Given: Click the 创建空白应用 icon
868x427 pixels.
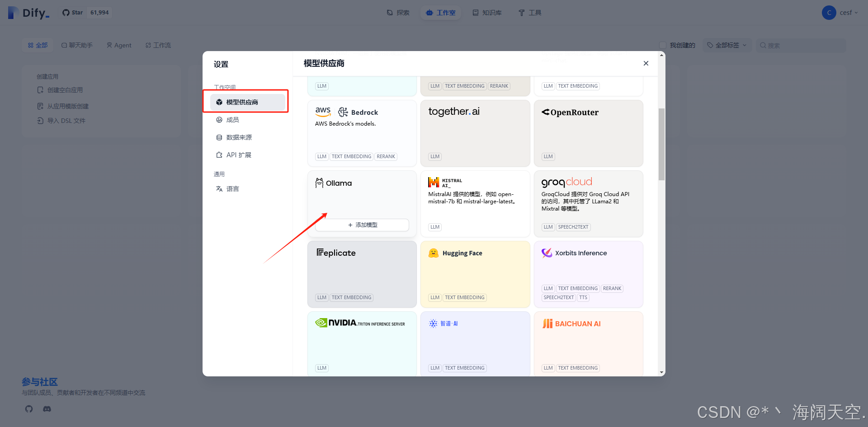Looking at the screenshot, I should point(40,90).
